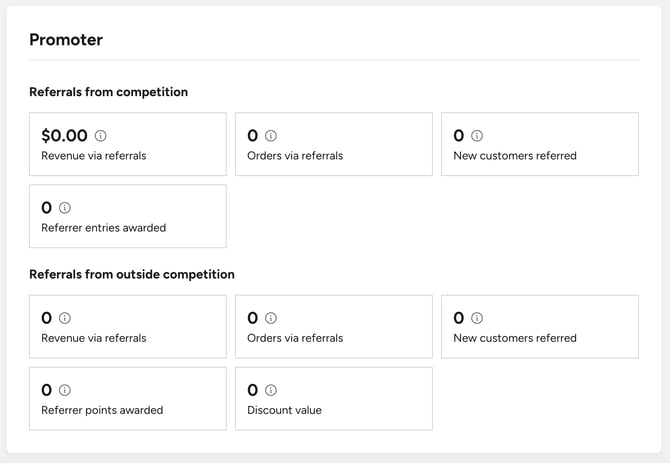The height and width of the screenshot is (463, 670).
Task: Click info icon beside $0.00 competition revenue
Action: click(x=100, y=136)
